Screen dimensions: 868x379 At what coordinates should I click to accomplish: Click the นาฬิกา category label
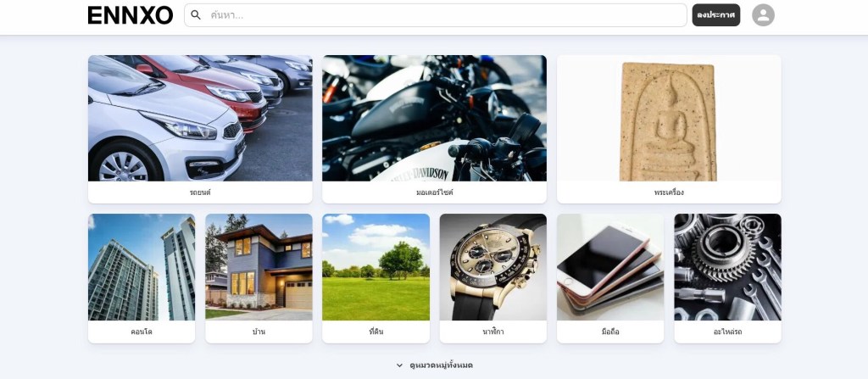tap(492, 332)
